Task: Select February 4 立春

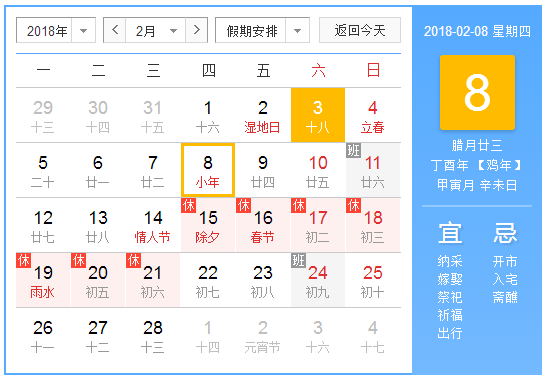Action: point(373,115)
